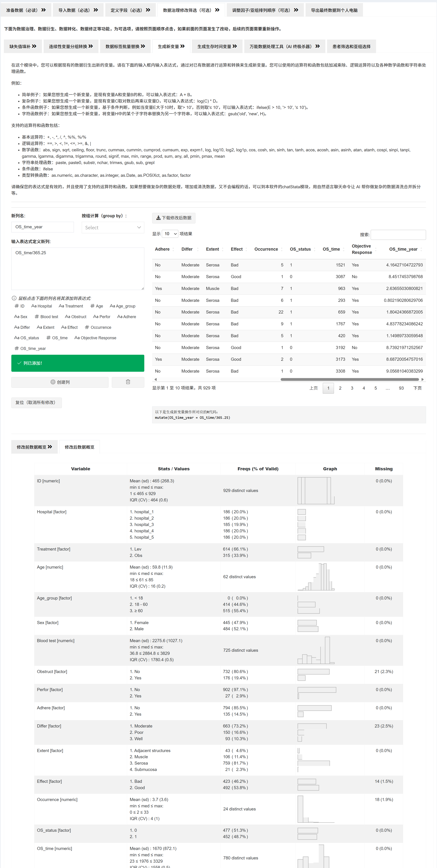The width and height of the screenshot is (437, 868).
Task: Click the table horizontal scrollbar thumb
Action: pyautogui.click(x=349, y=380)
